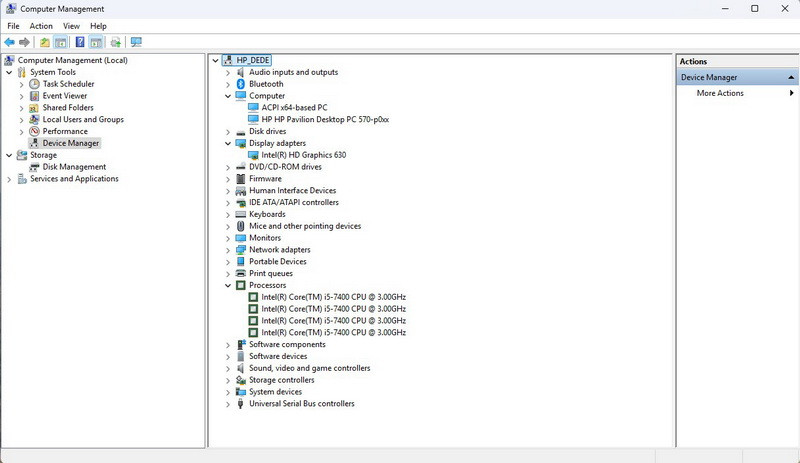Image resolution: width=800 pixels, height=463 pixels.
Task: Select Intel(R) HD Graphics 630 device
Action: coord(304,155)
